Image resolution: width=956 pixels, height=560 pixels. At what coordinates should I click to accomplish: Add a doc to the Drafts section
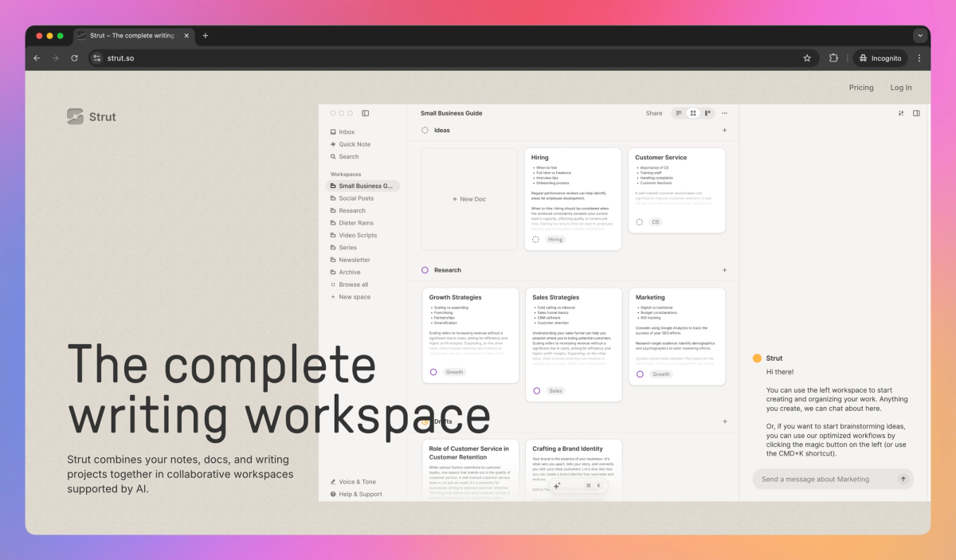pyautogui.click(x=724, y=421)
